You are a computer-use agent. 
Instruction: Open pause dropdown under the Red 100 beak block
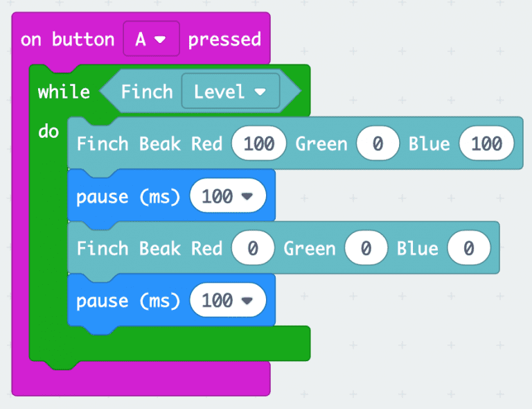pos(229,197)
